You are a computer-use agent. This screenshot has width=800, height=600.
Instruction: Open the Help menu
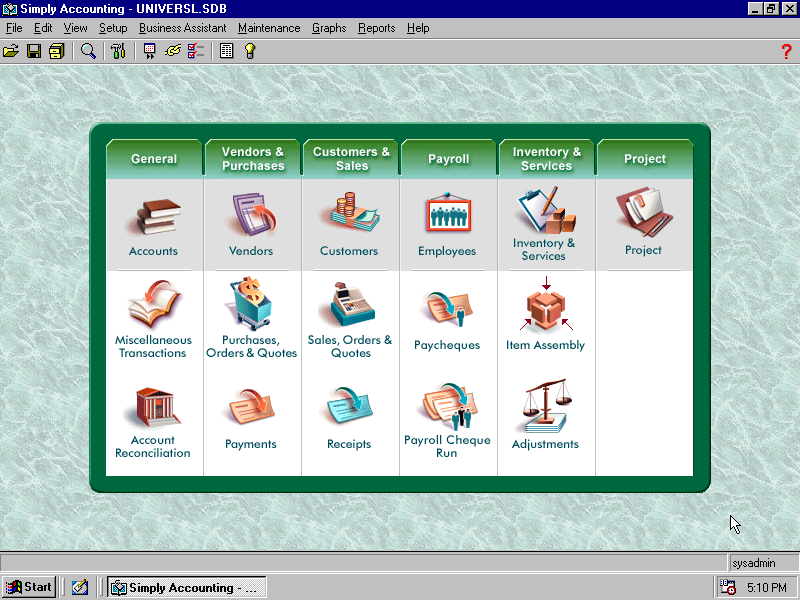(418, 28)
